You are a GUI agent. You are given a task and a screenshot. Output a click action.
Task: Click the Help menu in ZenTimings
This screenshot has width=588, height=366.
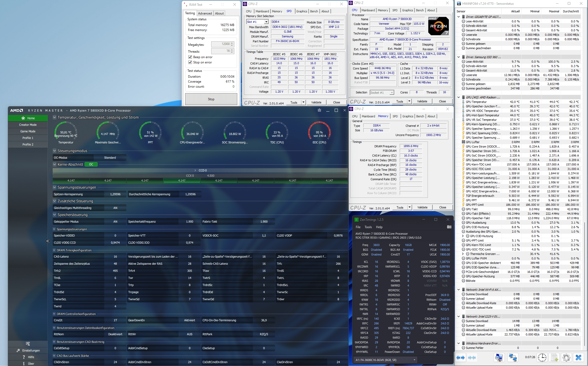click(x=379, y=227)
